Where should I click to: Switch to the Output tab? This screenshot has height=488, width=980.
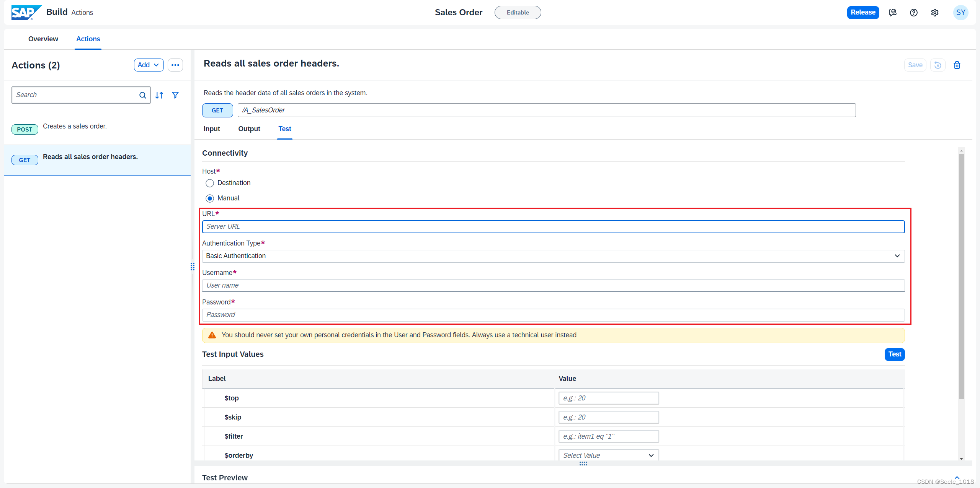coord(249,129)
